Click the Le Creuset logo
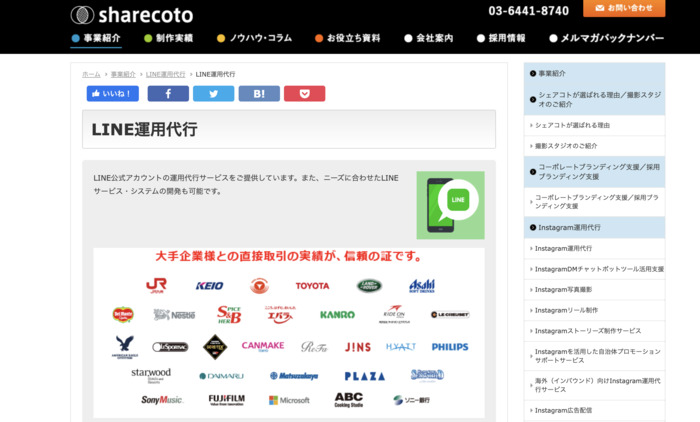This screenshot has height=422, width=700. tap(450, 315)
